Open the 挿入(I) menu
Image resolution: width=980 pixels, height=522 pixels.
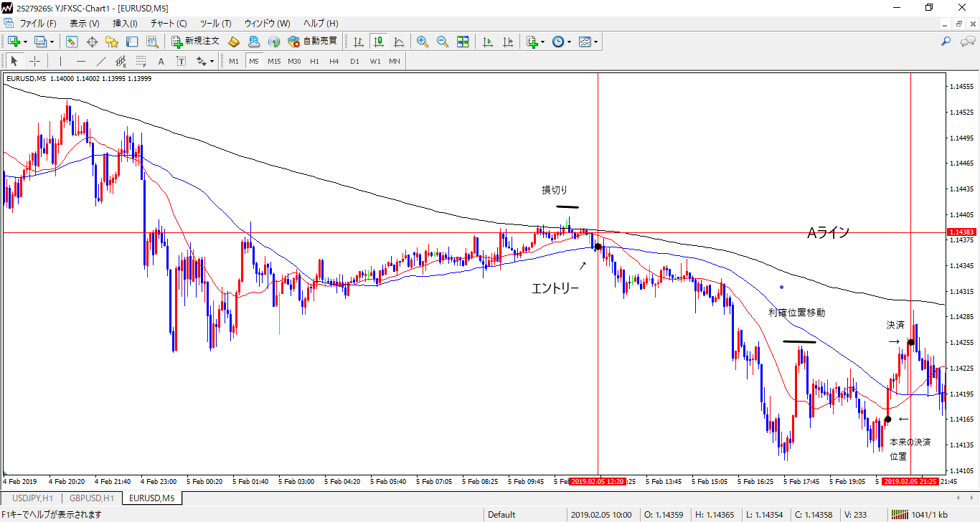click(x=126, y=23)
